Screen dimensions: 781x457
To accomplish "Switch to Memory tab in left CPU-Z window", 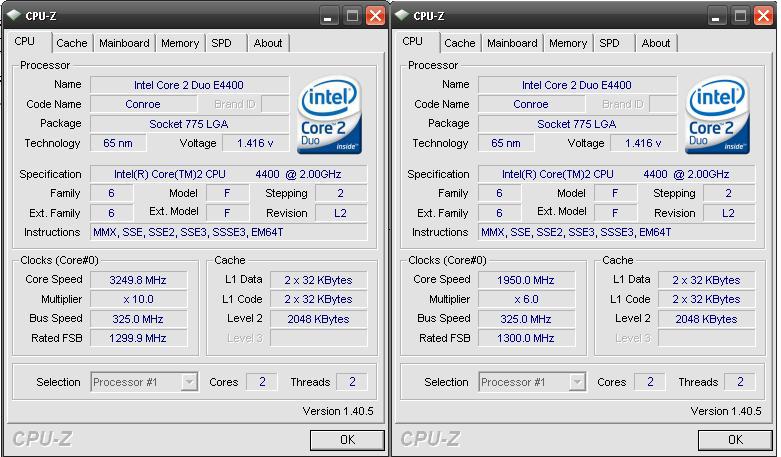I will (x=180, y=43).
